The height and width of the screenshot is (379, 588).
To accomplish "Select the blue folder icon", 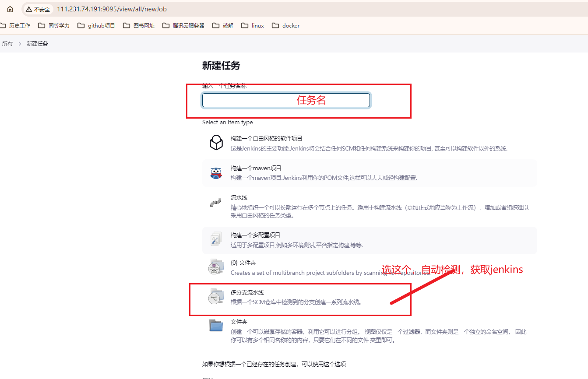I will [216, 325].
